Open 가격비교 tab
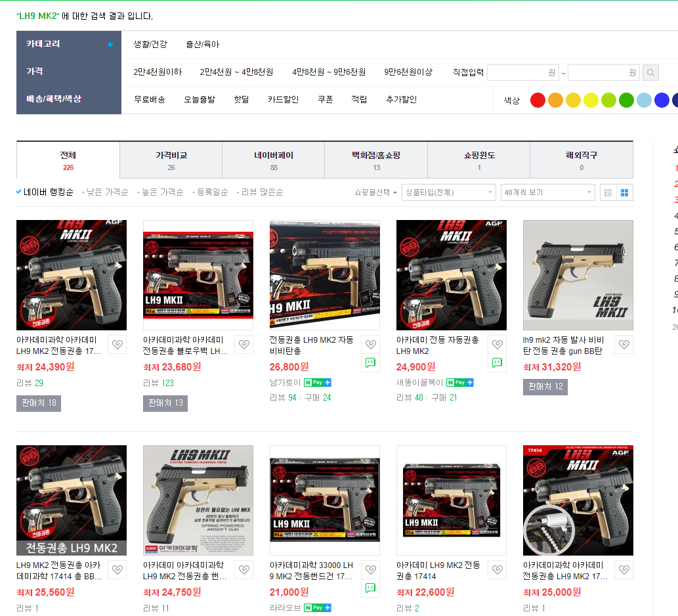678x616 pixels. pos(171,160)
